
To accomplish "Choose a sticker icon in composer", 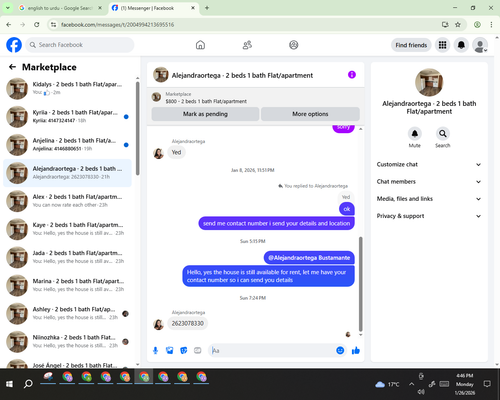I will (x=184, y=351).
